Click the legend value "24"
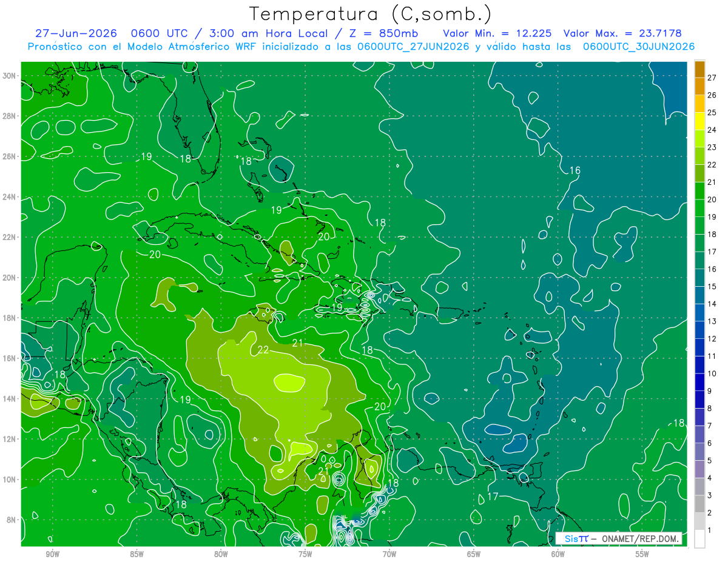 point(712,130)
